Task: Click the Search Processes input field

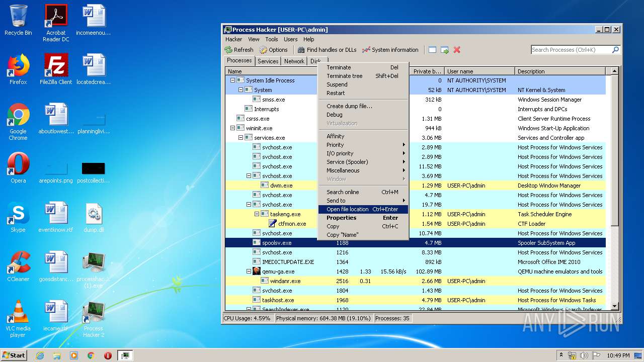Action: coord(571,50)
